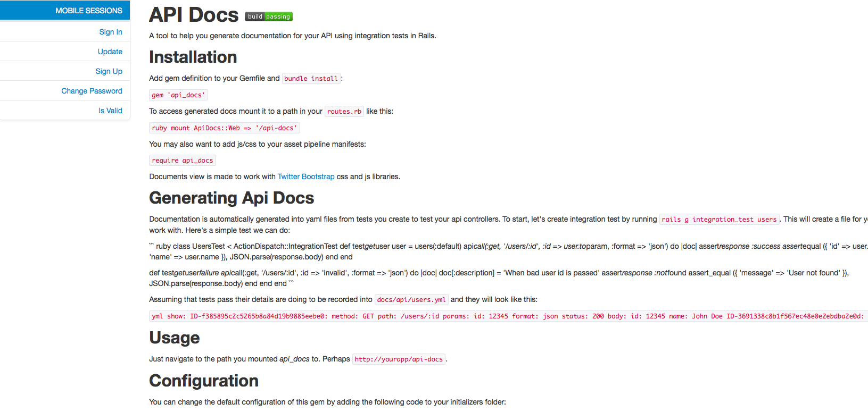Click the ruby class UsersTest code paragraph
Screen dimensions: 868x412
[x=508, y=251]
